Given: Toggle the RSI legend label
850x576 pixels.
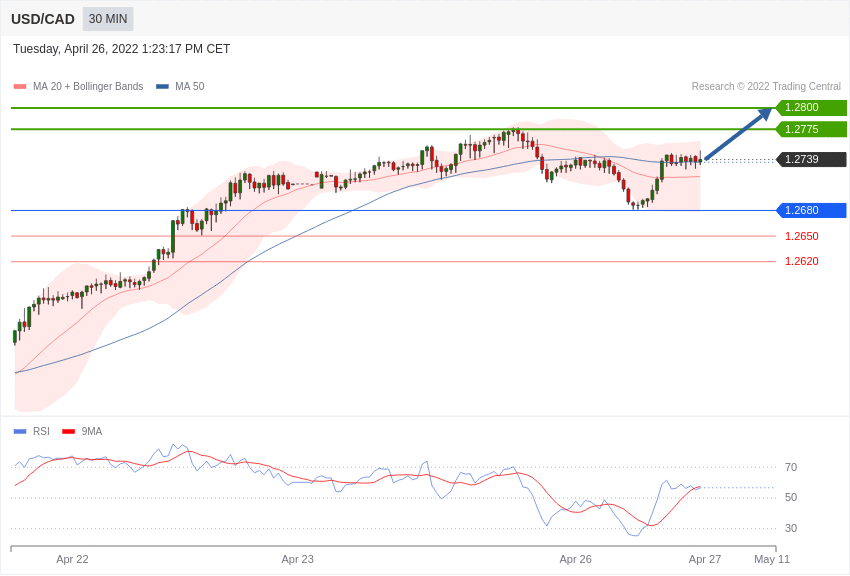Looking at the screenshot, I should tap(41, 432).
